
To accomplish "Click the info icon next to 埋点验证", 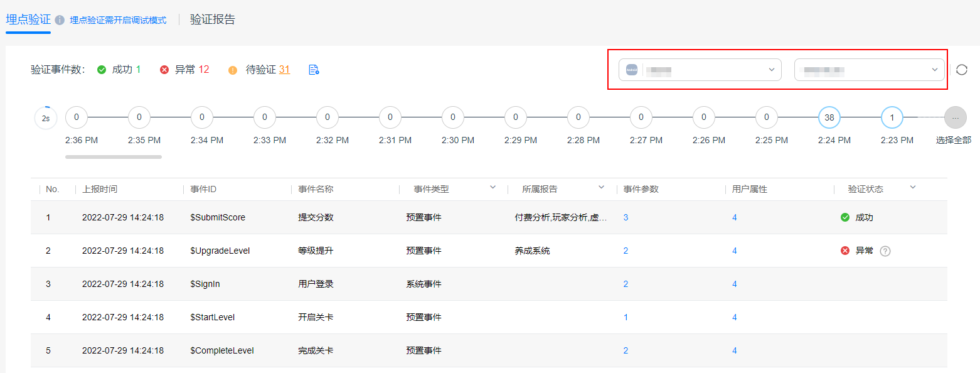I will tap(60, 20).
